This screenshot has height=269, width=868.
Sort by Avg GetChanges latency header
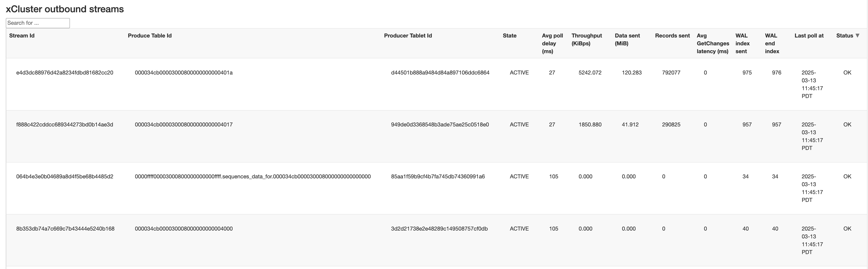(x=713, y=43)
